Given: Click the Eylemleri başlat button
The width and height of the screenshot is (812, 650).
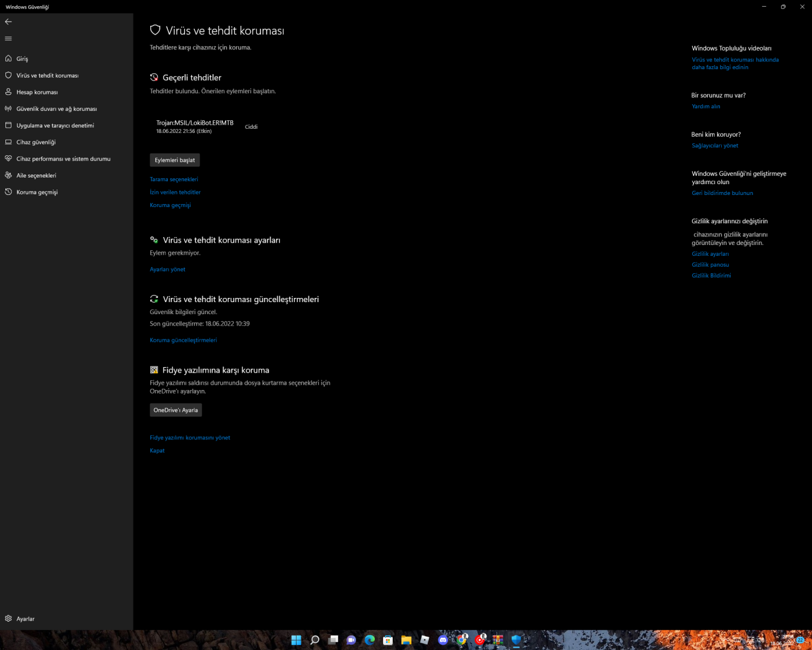Looking at the screenshot, I should (174, 160).
